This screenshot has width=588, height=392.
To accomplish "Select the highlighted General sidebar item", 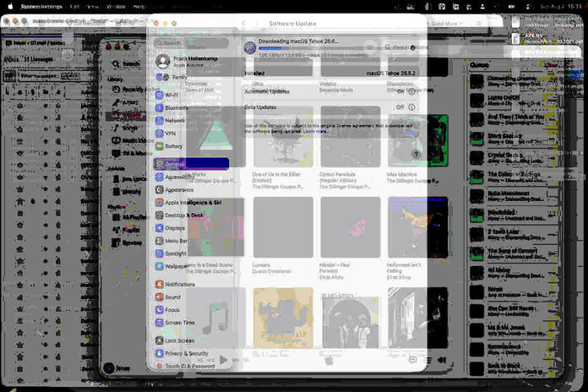I will 191,164.
